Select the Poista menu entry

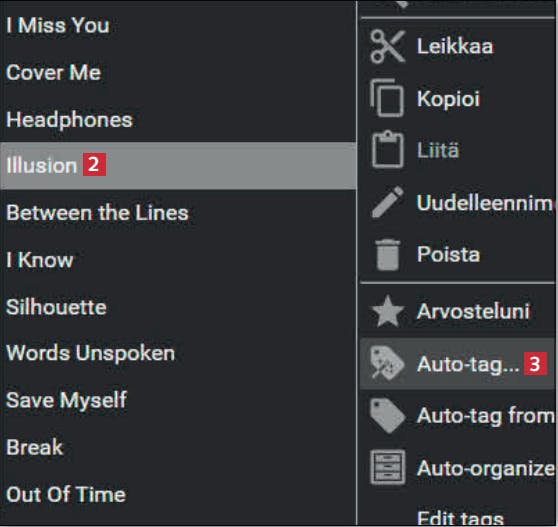[458, 254]
